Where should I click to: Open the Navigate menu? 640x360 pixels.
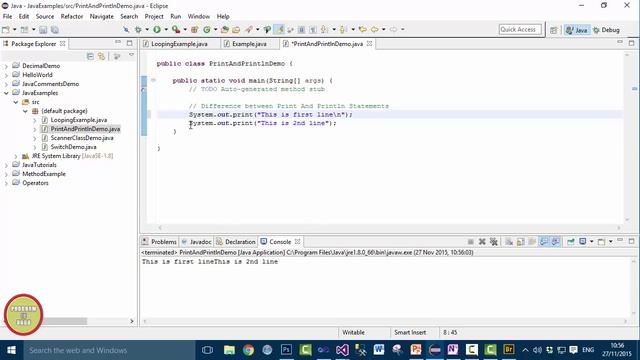click(102, 16)
